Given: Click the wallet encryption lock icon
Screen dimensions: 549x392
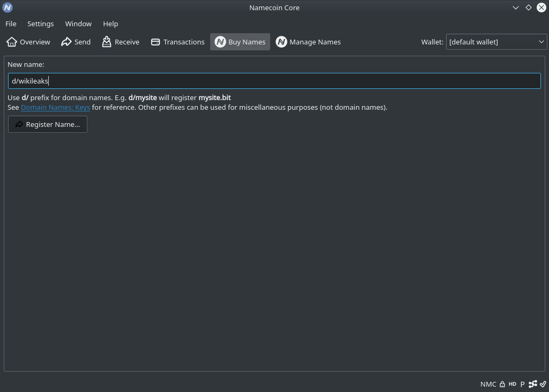Looking at the screenshot, I should [x=502, y=384].
